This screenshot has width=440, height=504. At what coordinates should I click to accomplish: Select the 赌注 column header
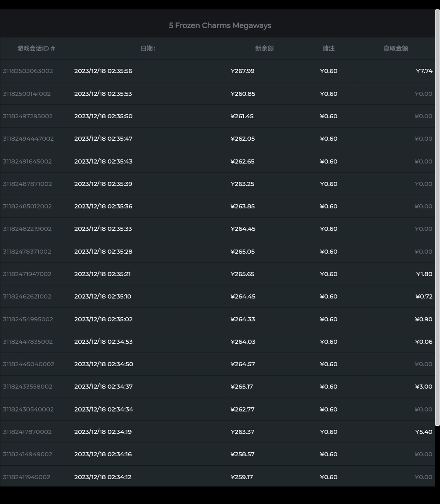(x=328, y=48)
